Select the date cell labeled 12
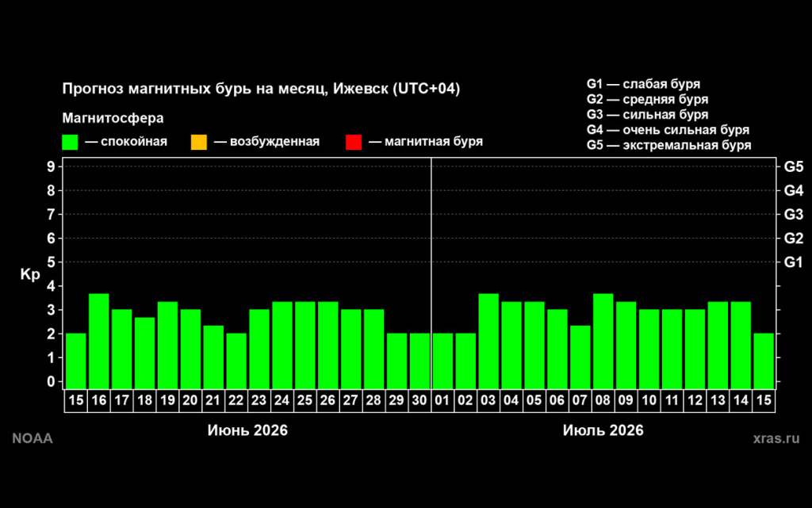 click(x=695, y=400)
